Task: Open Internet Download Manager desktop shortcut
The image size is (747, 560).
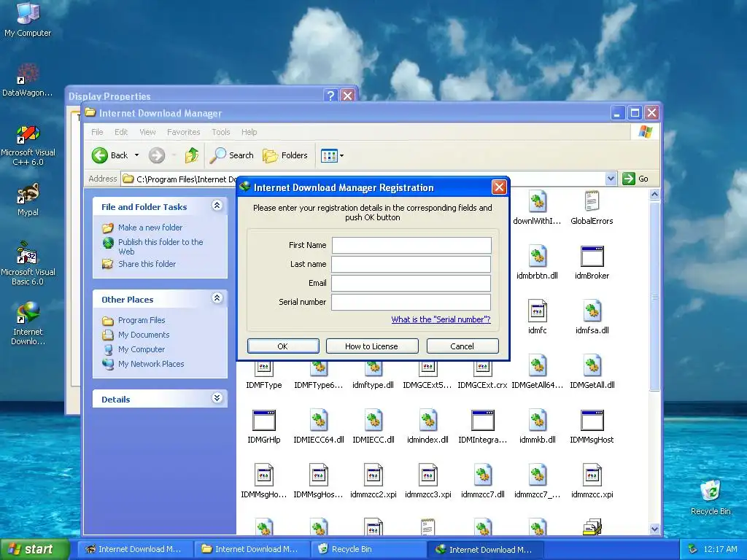Action: coord(28,324)
